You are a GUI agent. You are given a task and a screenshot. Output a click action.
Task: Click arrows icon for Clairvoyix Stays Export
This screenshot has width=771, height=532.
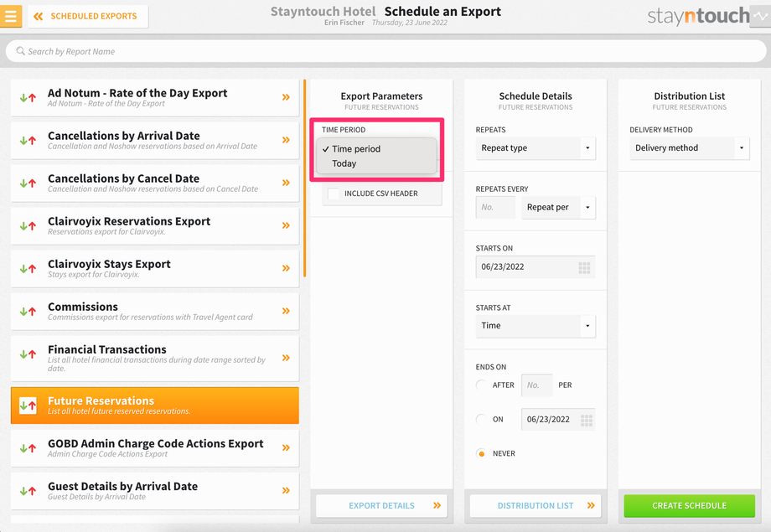(28, 269)
